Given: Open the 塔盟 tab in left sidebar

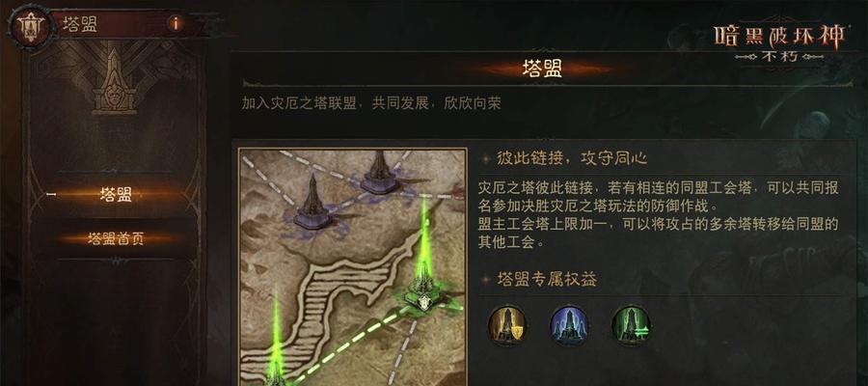Looking at the screenshot, I should pyautogui.click(x=115, y=194).
